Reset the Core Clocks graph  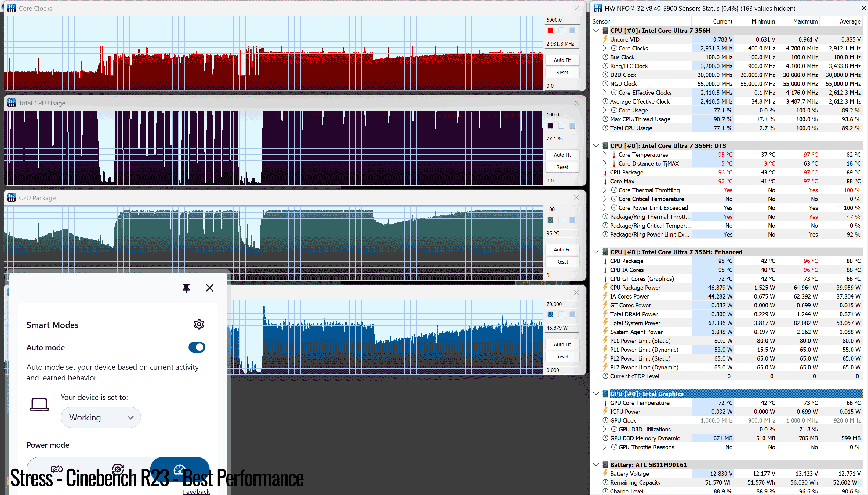(x=562, y=72)
